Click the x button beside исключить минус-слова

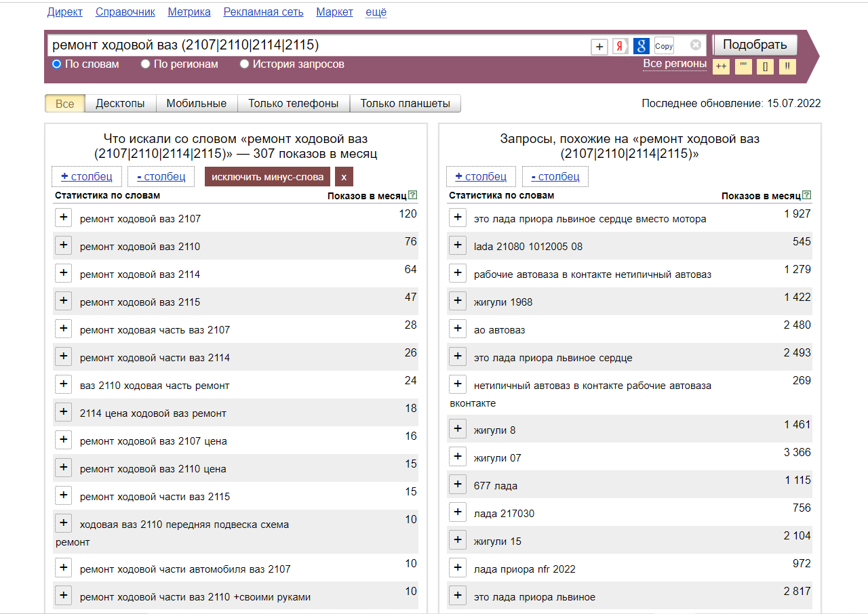point(344,177)
